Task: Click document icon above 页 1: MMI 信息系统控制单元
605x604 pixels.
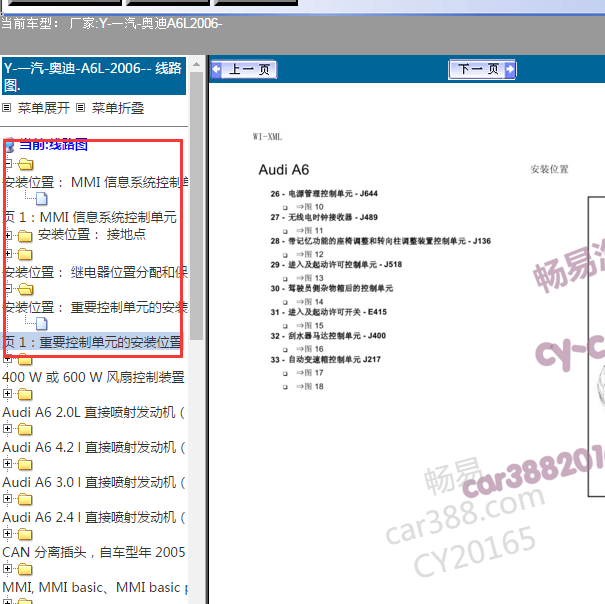Action: (x=41, y=199)
